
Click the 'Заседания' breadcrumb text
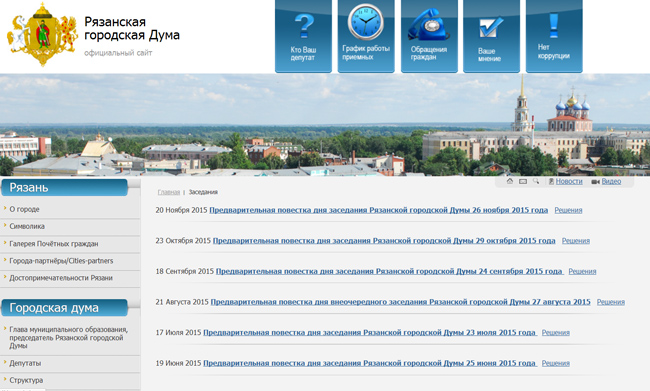click(x=203, y=192)
